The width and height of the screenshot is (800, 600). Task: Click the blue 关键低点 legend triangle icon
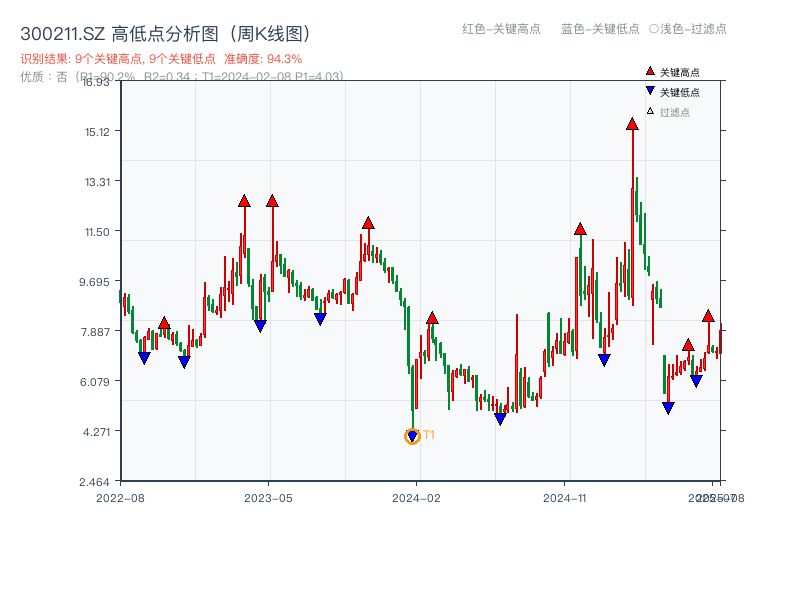[x=651, y=91]
